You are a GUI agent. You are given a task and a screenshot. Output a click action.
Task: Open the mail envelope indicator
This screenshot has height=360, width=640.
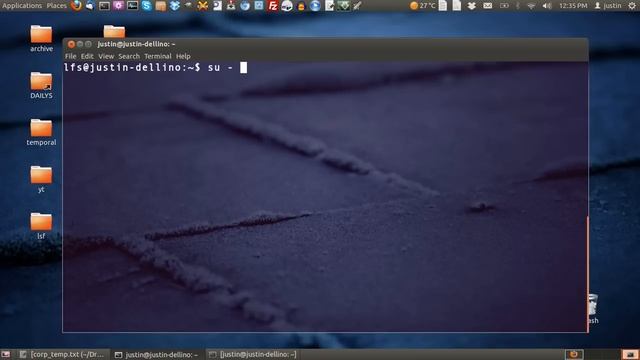487,6
